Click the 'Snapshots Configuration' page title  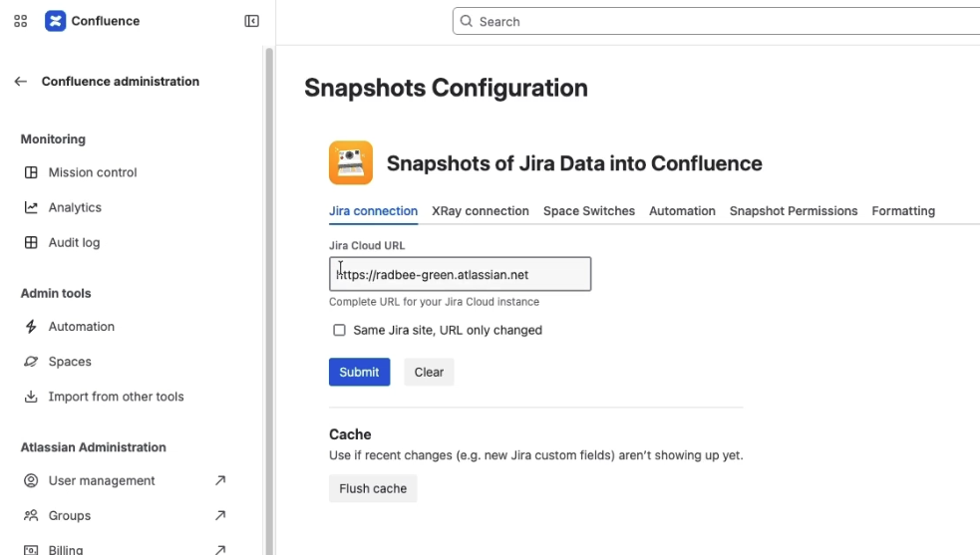pos(446,88)
